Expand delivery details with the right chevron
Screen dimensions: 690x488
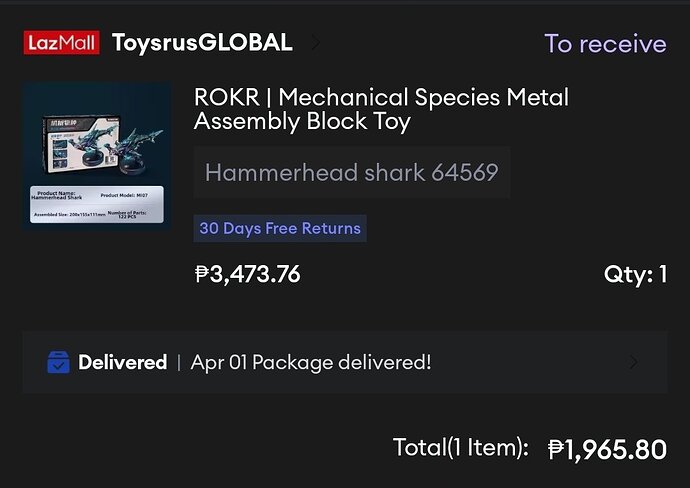pyautogui.click(x=633, y=363)
